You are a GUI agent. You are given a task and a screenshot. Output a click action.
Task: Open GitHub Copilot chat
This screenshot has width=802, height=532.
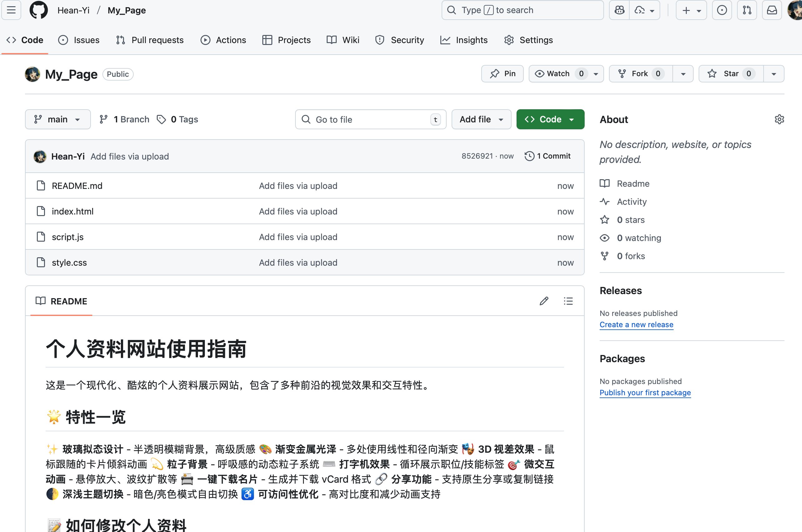pyautogui.click(x=619, y=10)
